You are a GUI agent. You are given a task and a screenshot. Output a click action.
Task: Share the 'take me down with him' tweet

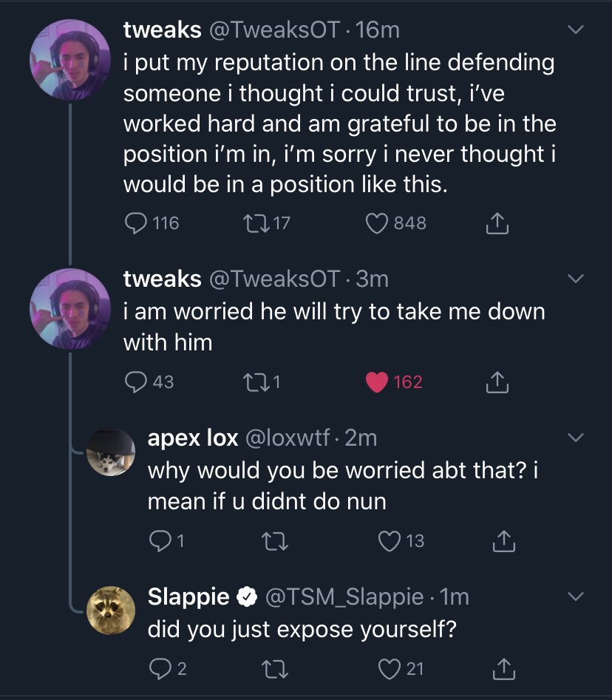tap(498, 381)
